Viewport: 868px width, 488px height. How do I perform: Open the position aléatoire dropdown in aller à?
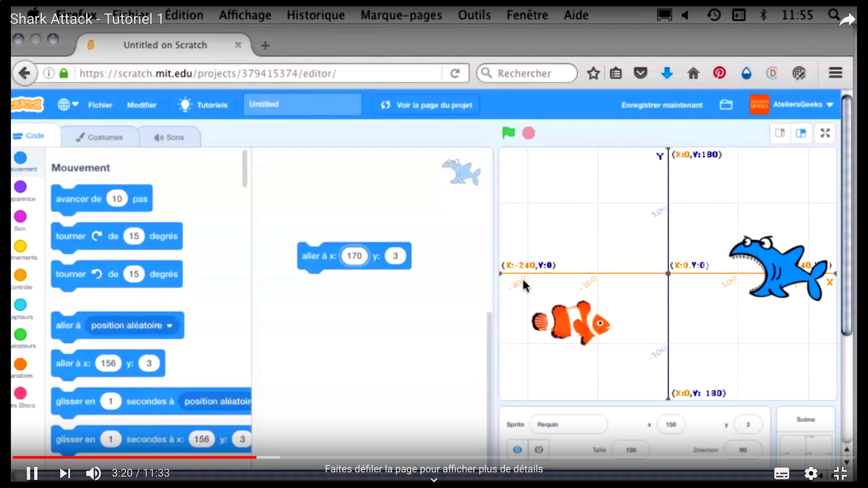[x=132, y=325]
